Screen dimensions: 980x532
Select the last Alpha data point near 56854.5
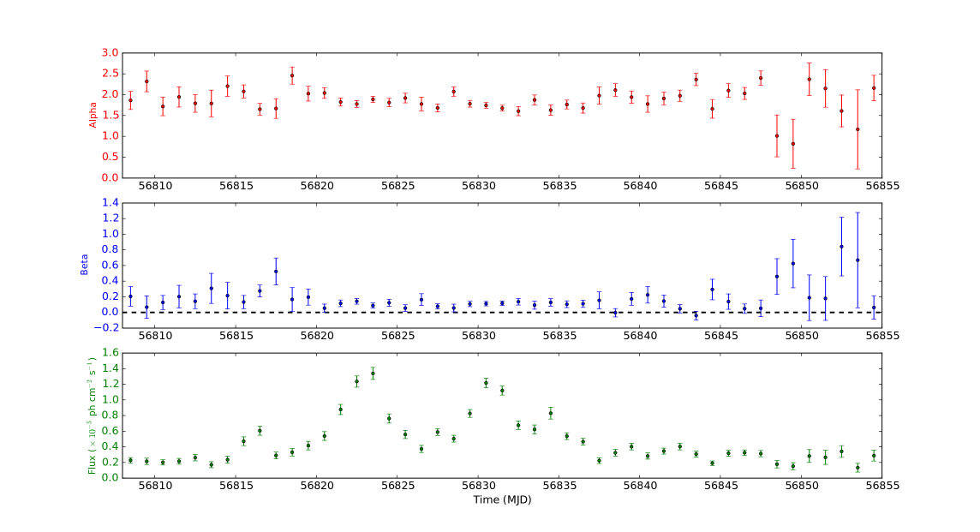874,88
